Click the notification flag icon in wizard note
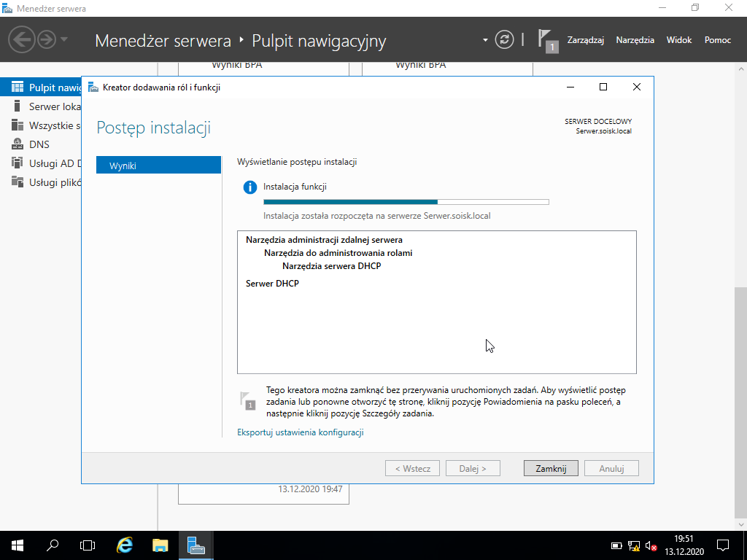The image size is (747, 560). [248, 401]
